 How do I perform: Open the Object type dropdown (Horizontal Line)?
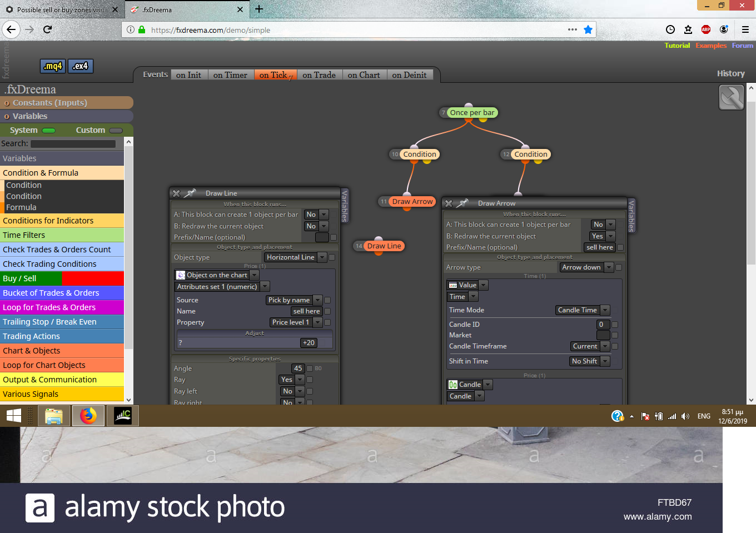coord(295,257)
